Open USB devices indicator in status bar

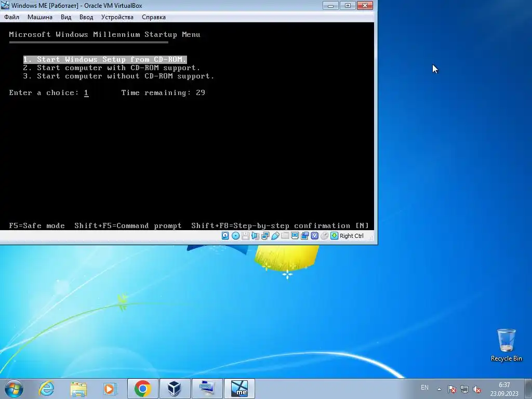point(275,236)
